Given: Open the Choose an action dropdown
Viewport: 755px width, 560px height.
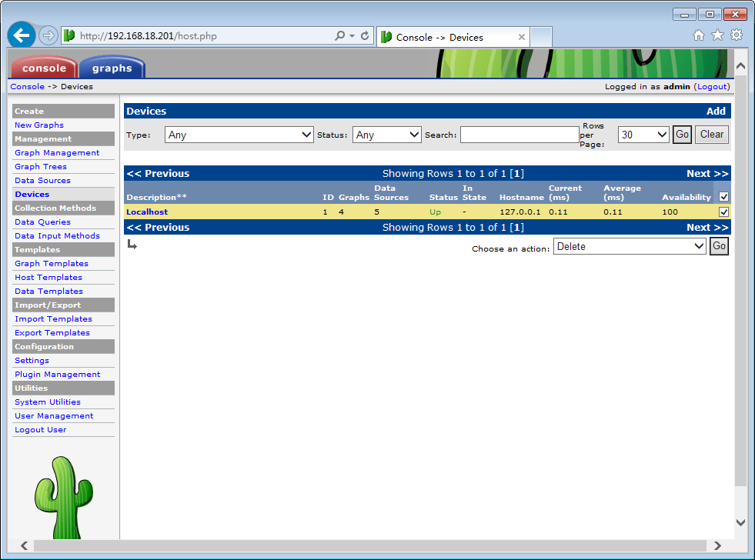Looking at the screenshot, I should point(630,246).
